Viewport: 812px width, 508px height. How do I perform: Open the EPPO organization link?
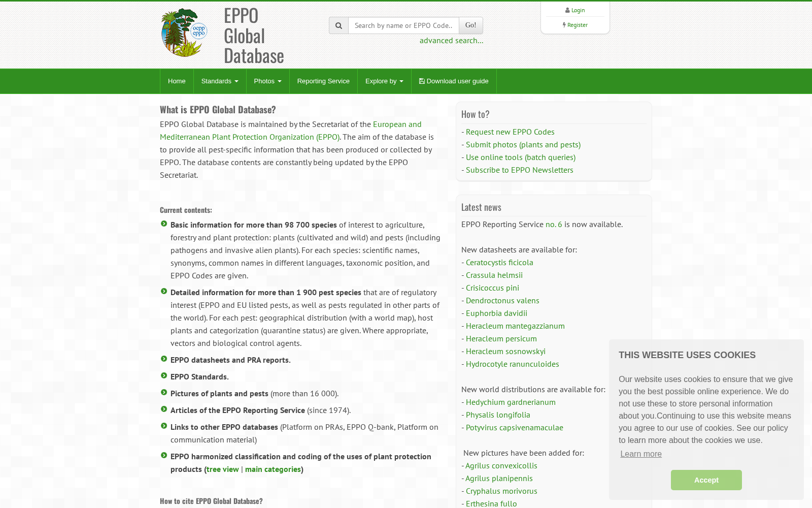point(290,131)
